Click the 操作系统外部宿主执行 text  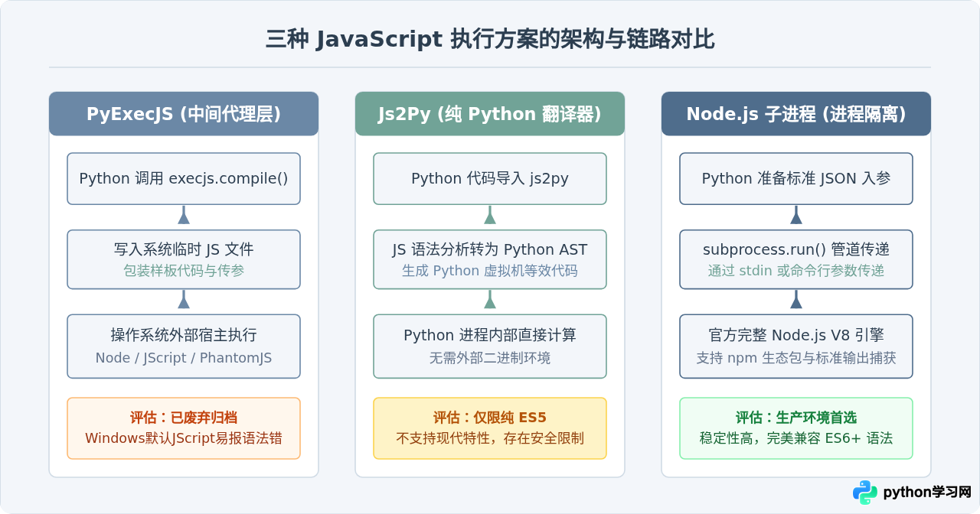tap(184, 335)
